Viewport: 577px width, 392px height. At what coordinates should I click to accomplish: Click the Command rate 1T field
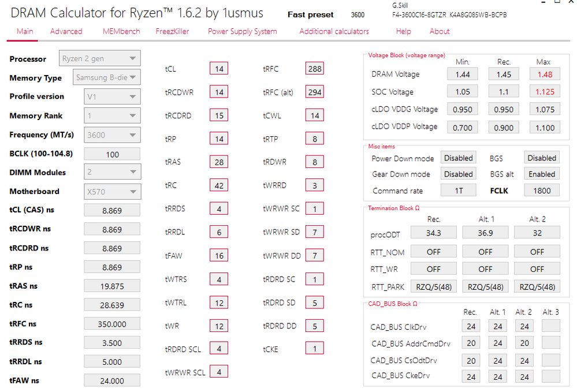[458, 191]
